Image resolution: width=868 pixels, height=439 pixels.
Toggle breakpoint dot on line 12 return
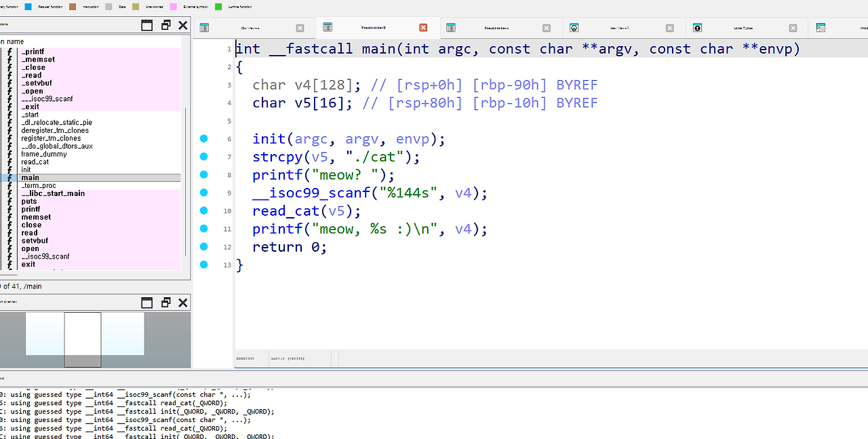pos(204,247)
